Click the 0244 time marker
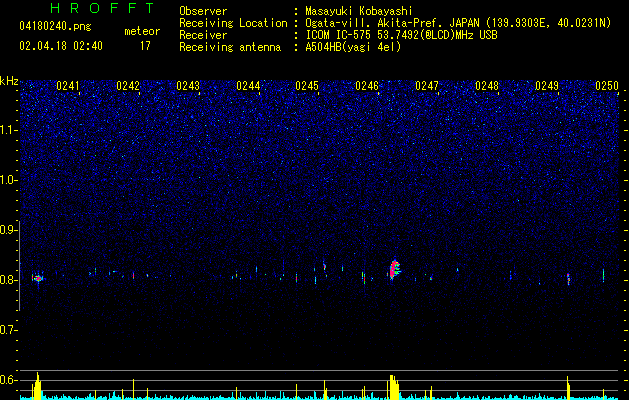The width and height of the screenshot is (629, 400). tap(248, 86)
